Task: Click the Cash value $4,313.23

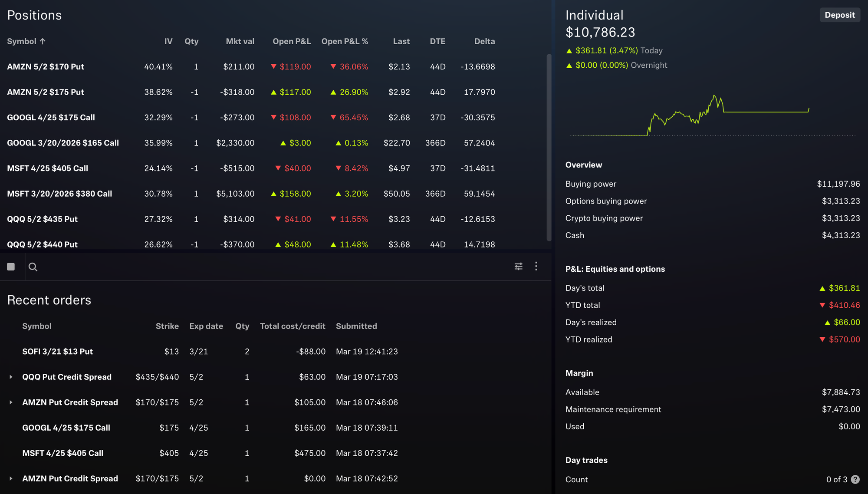Action: 841,235
